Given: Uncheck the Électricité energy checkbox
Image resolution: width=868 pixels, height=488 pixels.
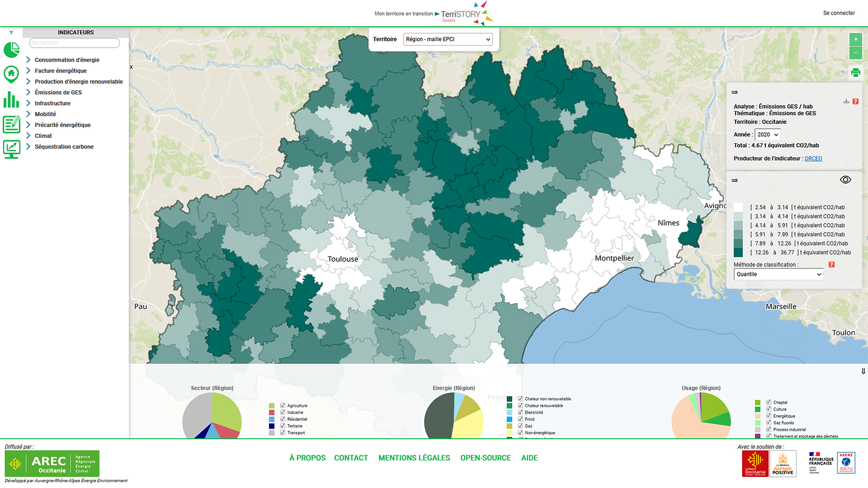Looking at the screenshot, I should pyautogui.click(x=520, y=413).
